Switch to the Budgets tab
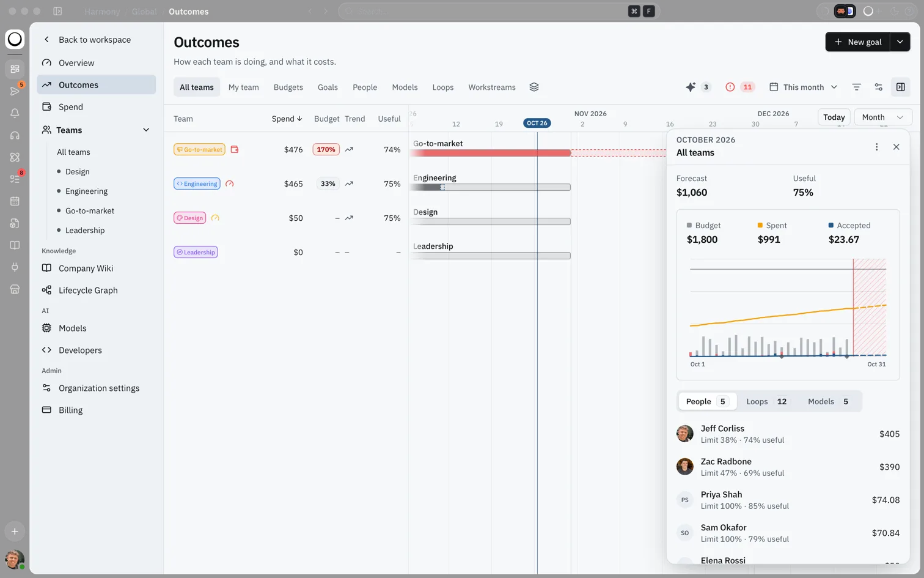This screenshot has height=578, width=924. (x=288, y=87)
